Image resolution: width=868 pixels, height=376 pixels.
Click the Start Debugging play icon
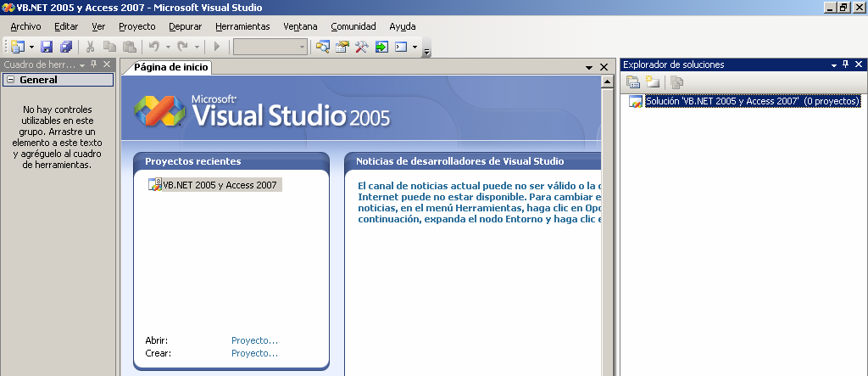[x=217, y=47]
